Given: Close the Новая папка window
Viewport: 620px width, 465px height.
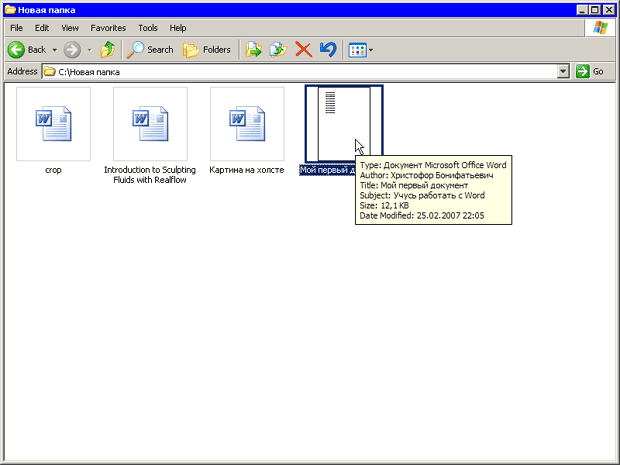Looking at the screenshot, I should click(609, 10).
